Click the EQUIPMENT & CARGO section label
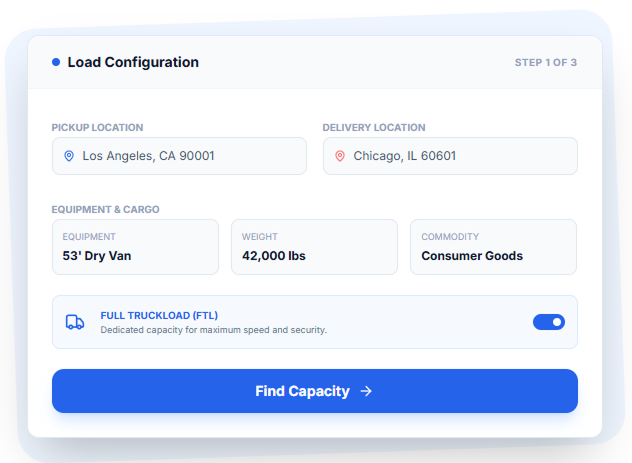The width and height of the screenshot is (632, 463). 105,210
